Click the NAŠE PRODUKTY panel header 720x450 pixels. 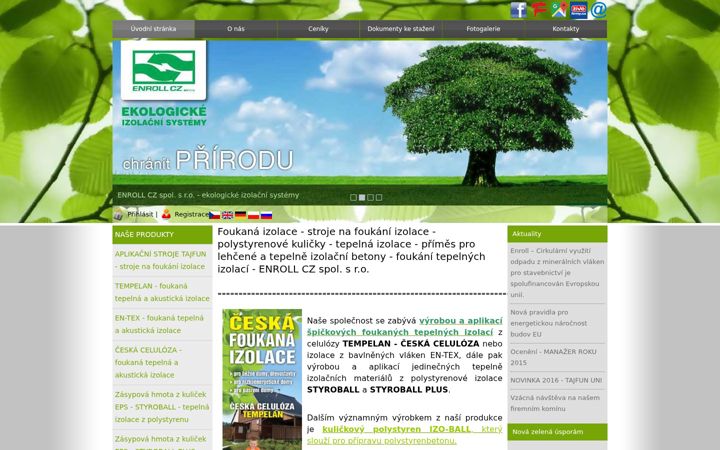[x=162, y=235]
